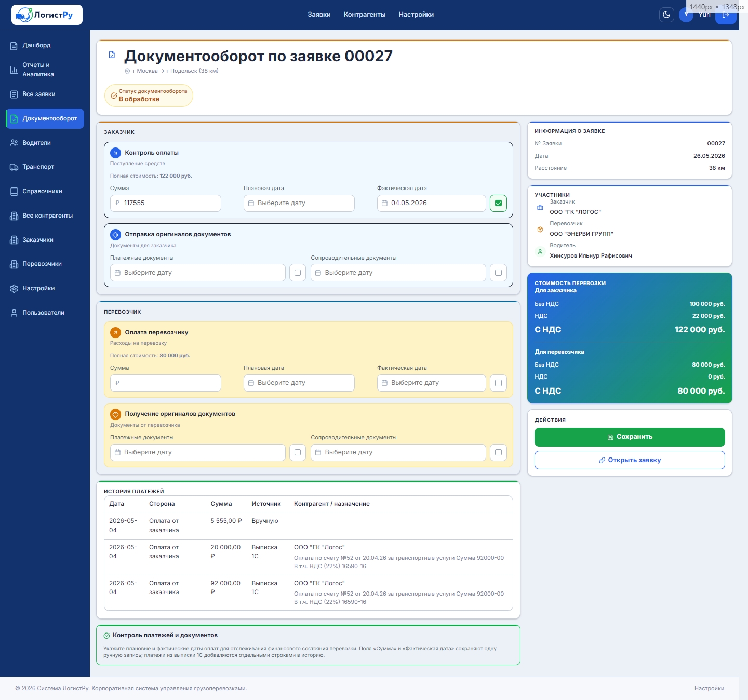Click the green Сохранить button
This screenshot has width=748, height=700.
point(630,437)
